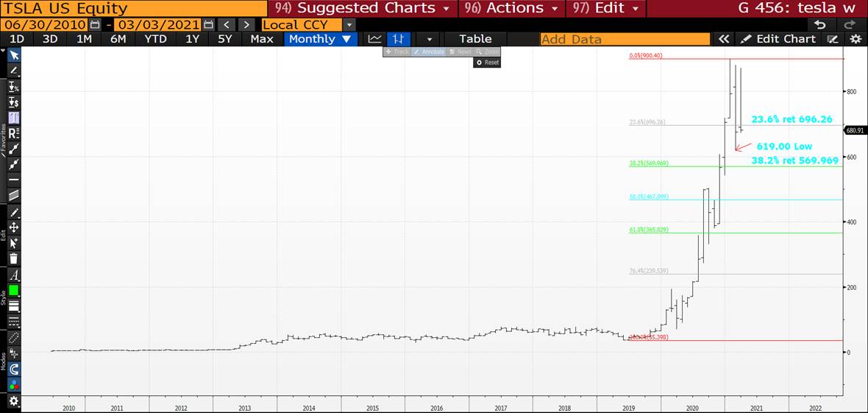Viewport: 868px width, 413px height.
Task: Select the 1M range tab
Action: [x=84, y=39]
